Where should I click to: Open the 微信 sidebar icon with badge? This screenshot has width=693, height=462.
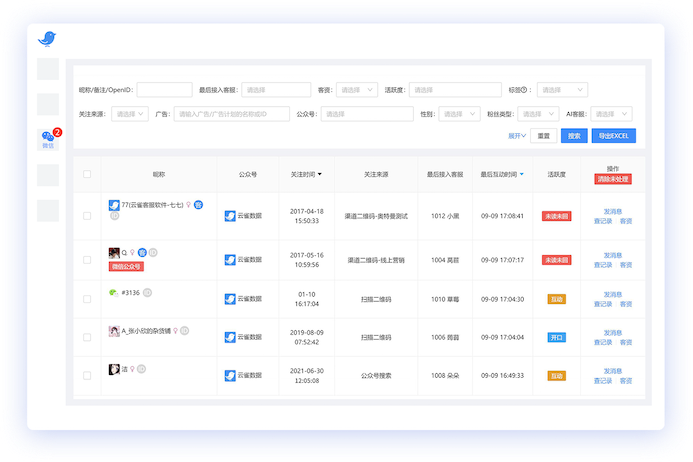(48, 139)
